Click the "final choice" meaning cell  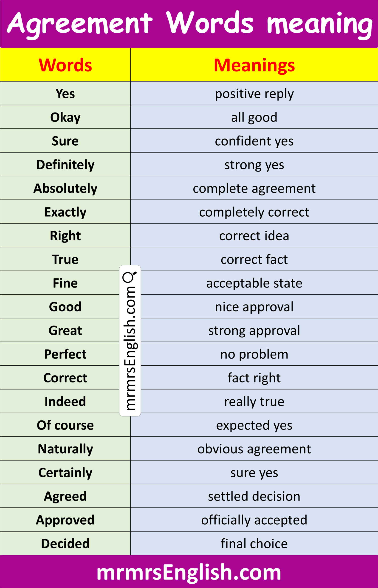point(254,544)
